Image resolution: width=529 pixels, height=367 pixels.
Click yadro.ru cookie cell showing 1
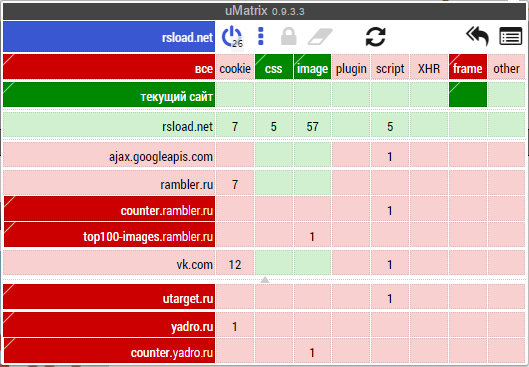[x=235, y=324]
